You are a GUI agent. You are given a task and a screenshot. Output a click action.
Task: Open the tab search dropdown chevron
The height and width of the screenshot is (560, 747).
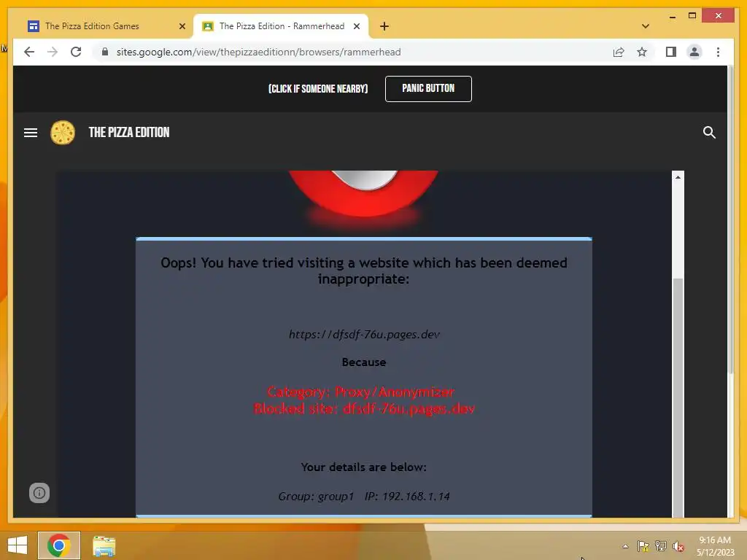[646, 26]
